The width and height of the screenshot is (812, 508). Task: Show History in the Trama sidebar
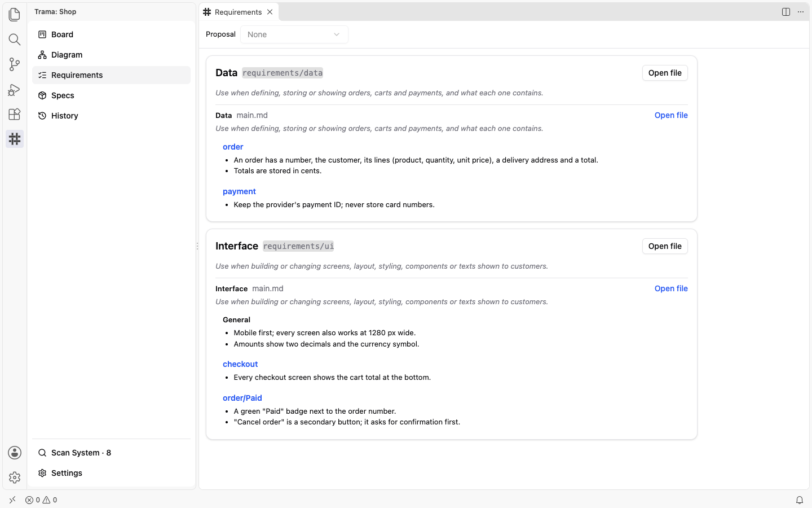point(112,116)
